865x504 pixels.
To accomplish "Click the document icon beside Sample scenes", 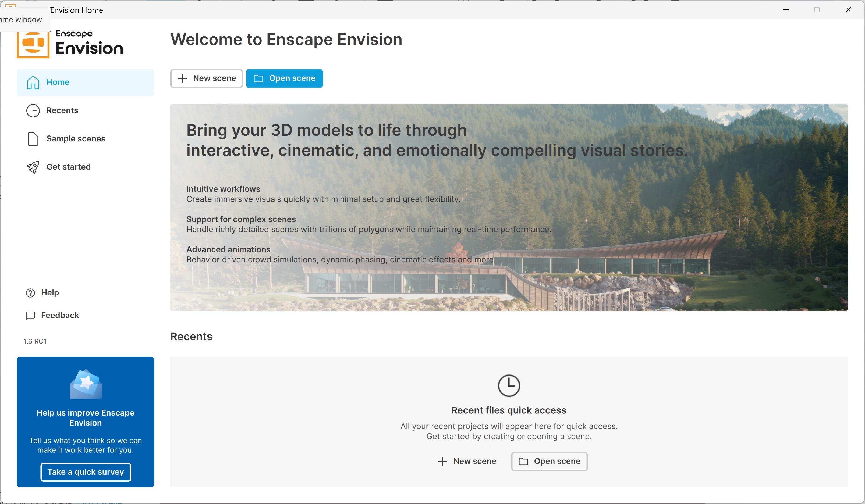I will 33,139.
